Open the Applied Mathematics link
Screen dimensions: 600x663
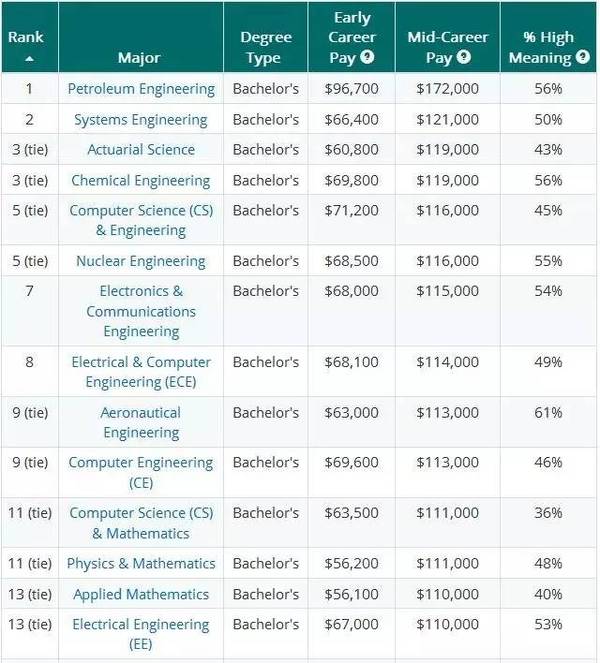[x=141, y=595]
